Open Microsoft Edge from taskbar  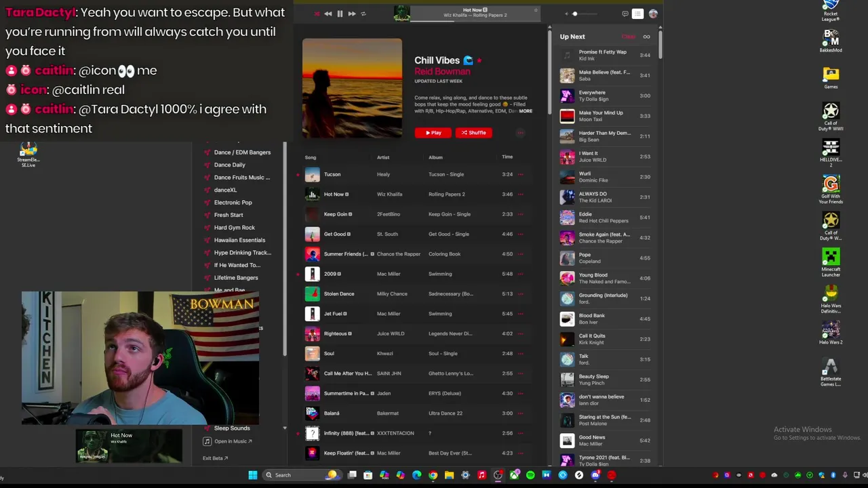[x=416, y=475]
